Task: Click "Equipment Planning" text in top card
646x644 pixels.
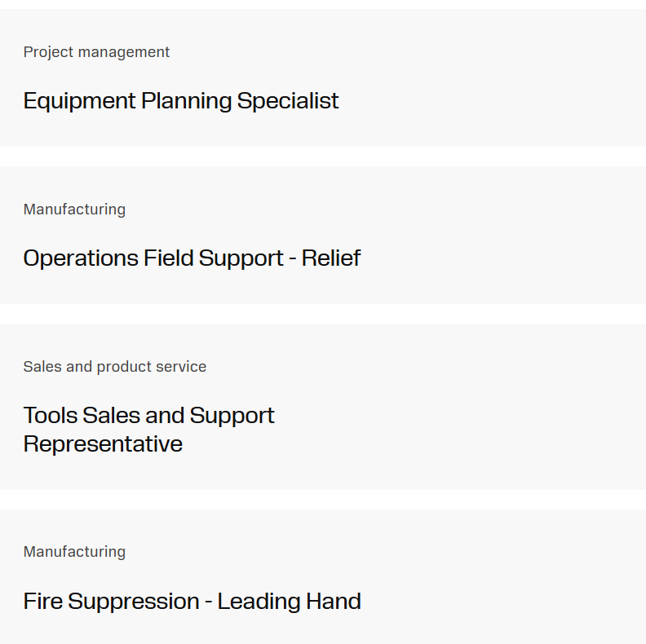Action: tap(127, 101)
